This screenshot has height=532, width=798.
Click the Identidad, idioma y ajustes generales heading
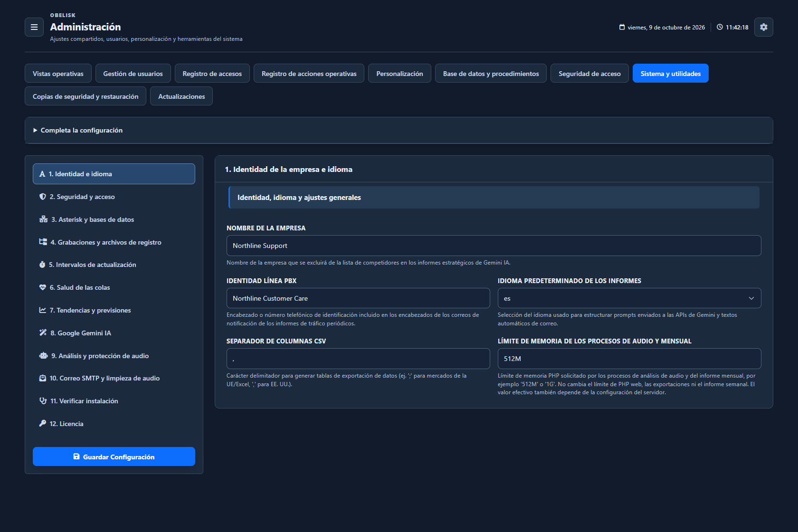coord(299,198)
